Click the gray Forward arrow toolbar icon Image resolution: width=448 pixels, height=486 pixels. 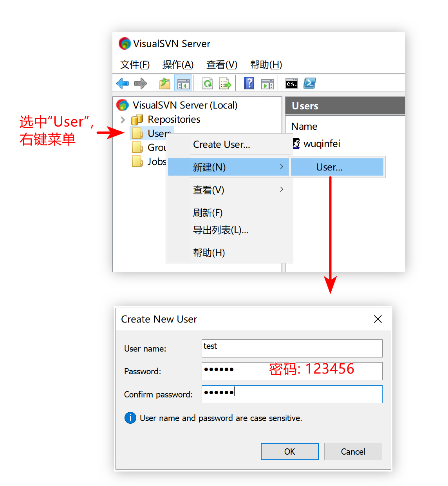[140, 83]
